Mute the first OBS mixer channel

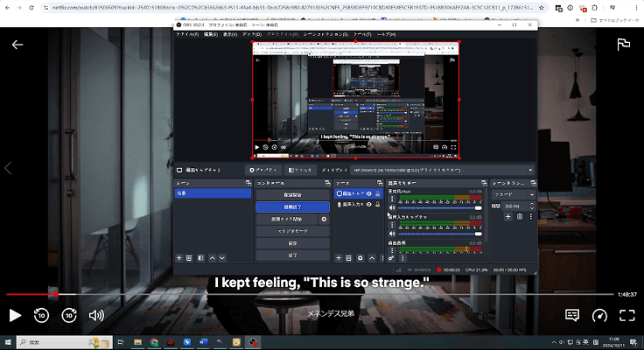pyautogui.click(x=392, y=208)
